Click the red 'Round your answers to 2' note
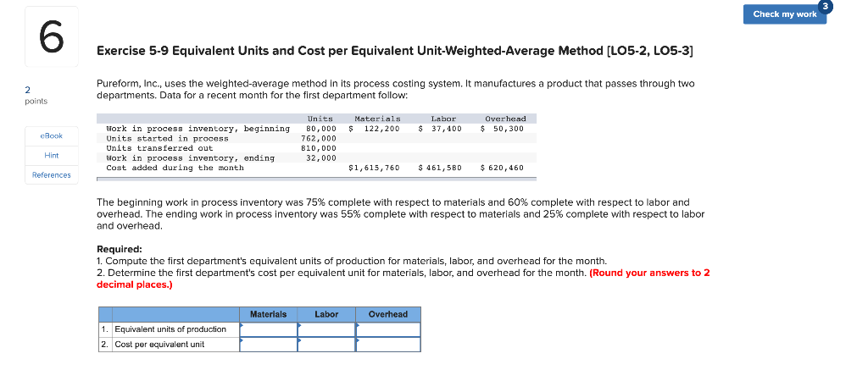This screenshot has width=868, height=370. [x=403, y=279]
